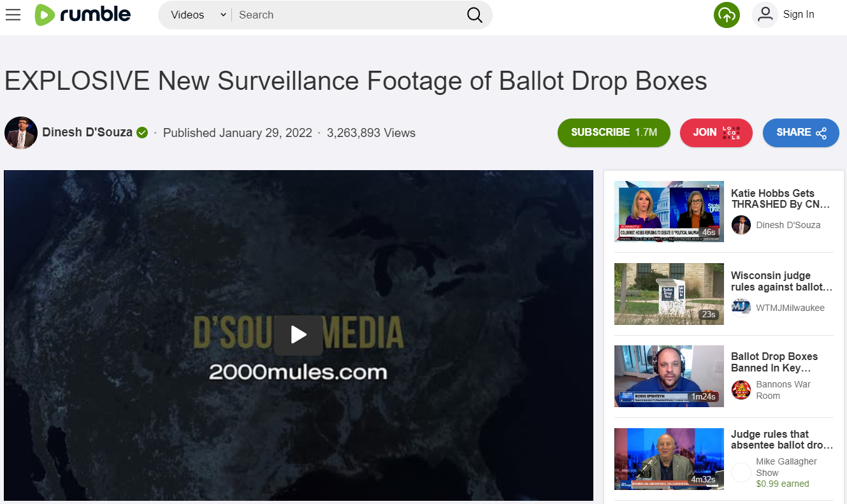Open Dinesh D'Souza channel avatar

21,133
